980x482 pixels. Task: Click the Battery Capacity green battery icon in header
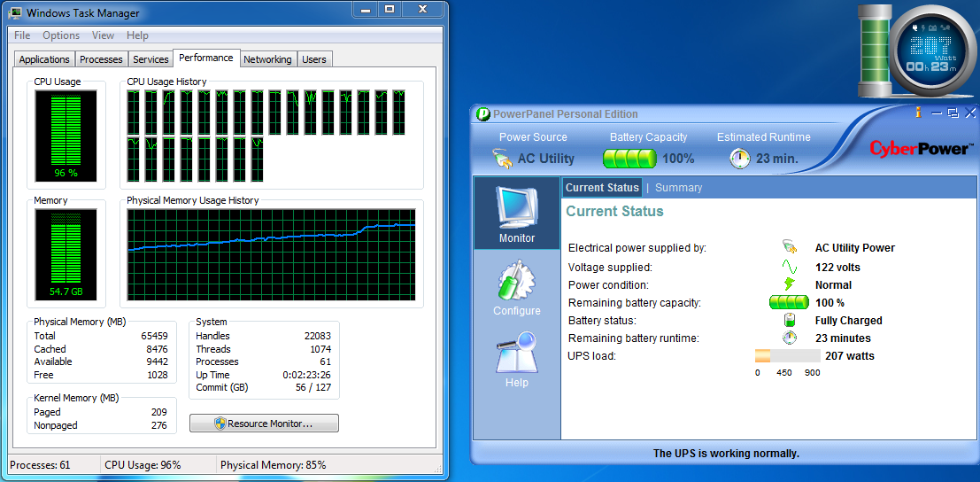coord(630,159)
